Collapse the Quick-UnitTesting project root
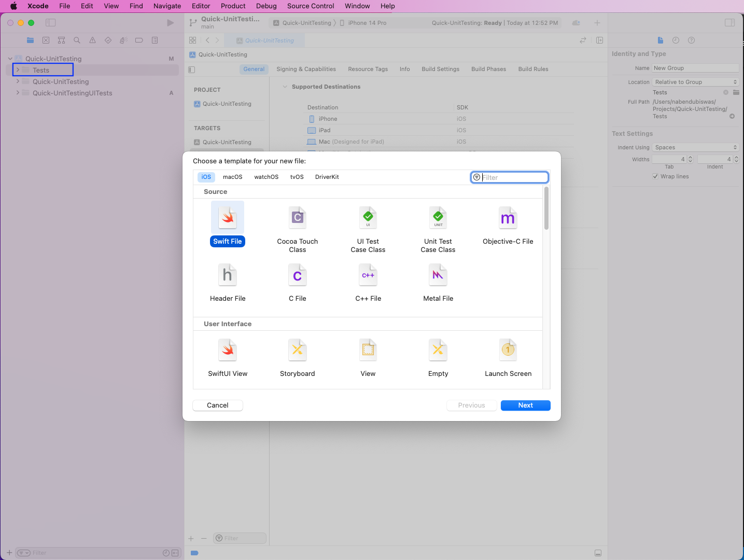Screen dimensions: 744x560 [x=10, y=59]
